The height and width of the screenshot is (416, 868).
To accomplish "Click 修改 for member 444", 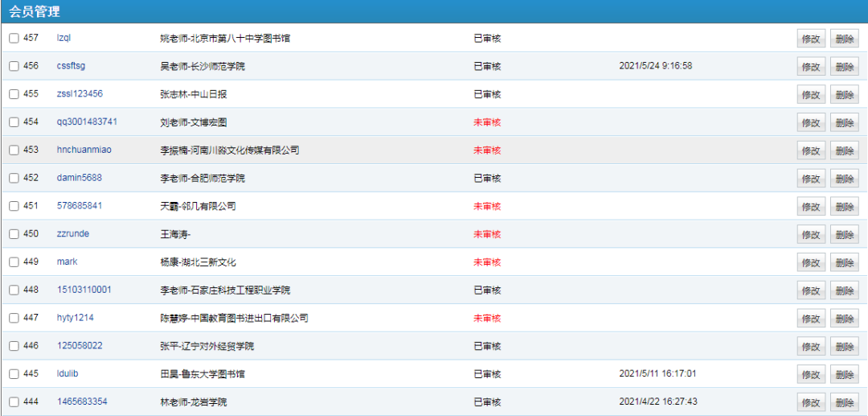I will [x=810, y=402].
